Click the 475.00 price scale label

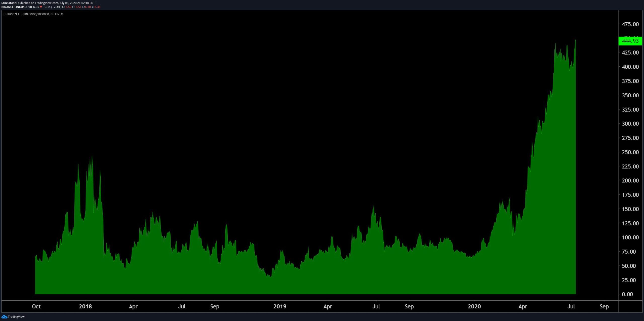click(630, 24)
